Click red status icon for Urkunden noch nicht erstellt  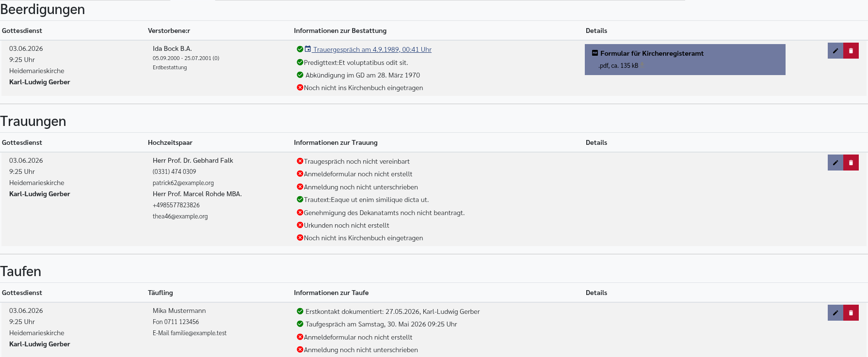300,225
